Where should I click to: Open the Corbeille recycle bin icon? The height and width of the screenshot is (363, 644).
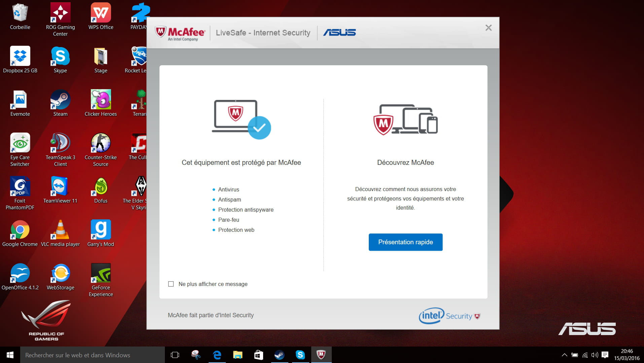(x=20, y=17)
